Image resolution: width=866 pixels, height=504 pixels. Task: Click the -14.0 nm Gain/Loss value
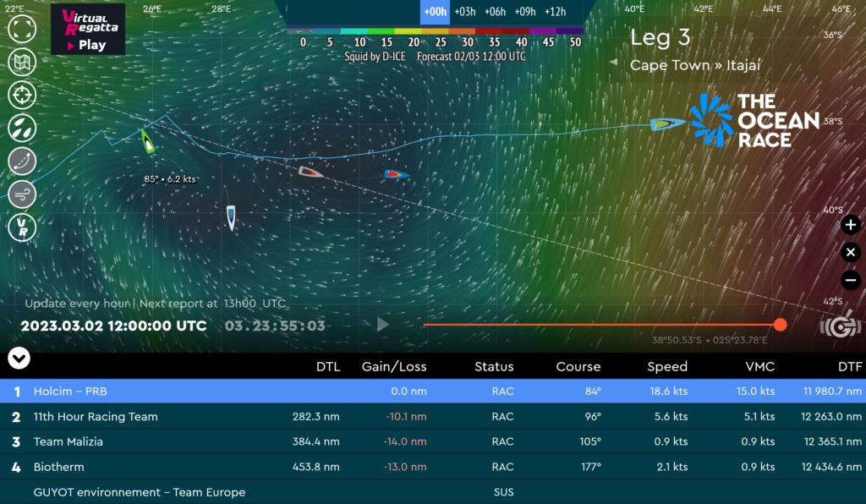[406, 441]
